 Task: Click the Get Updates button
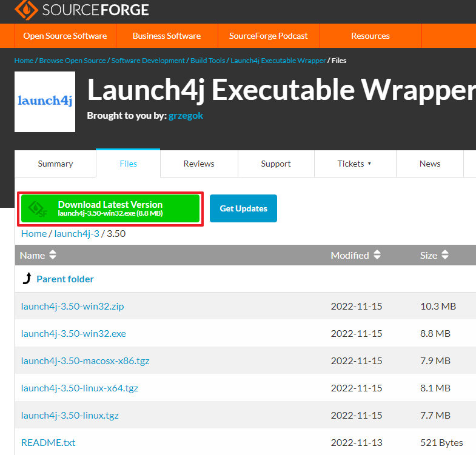click(244, 208)
